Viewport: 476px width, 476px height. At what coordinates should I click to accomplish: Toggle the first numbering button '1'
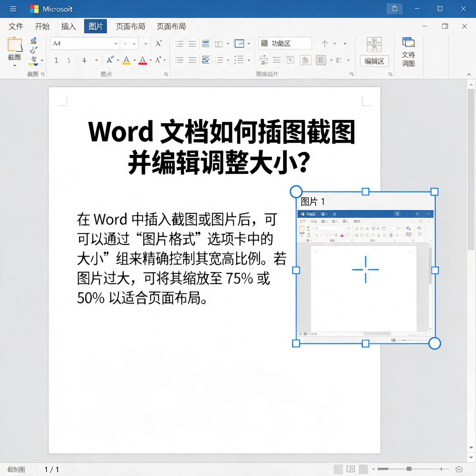point(56,60)
